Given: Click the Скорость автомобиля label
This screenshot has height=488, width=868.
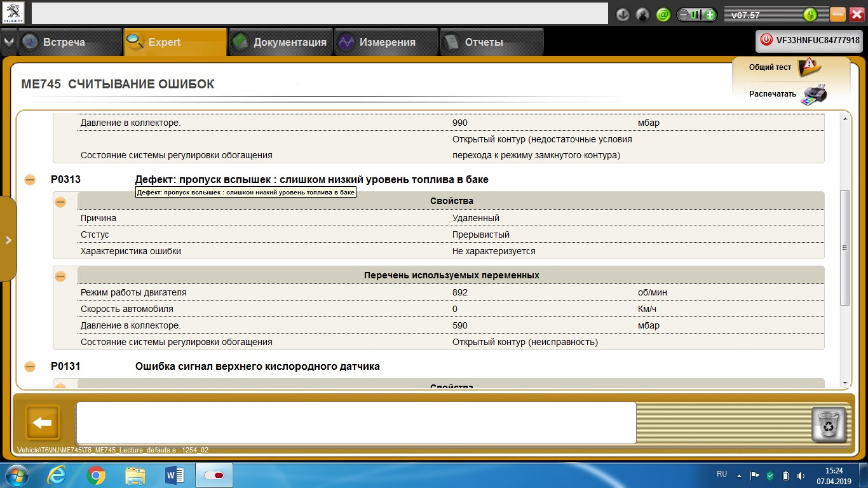Looking at the screenshot, I should pyautogui.click(x=127, y=309).
